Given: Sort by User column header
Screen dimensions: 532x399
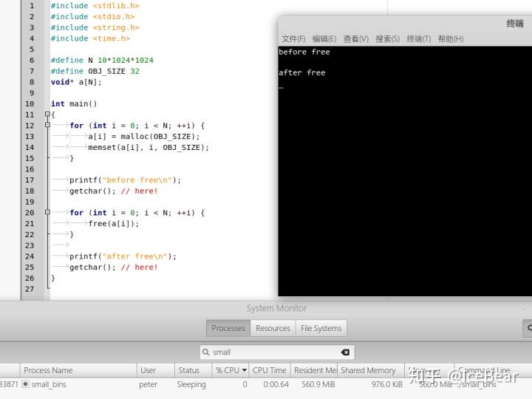Looking at the screenshot, I should 156,370.
